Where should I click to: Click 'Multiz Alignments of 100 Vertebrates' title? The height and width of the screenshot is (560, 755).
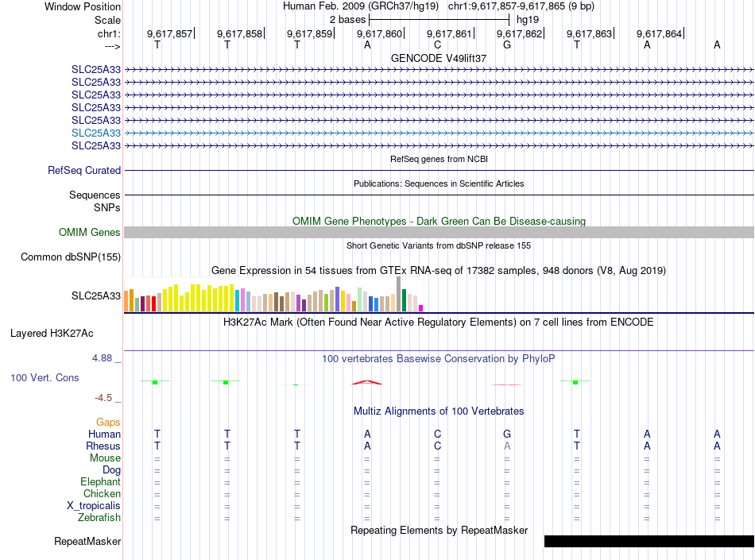click(x=439, y=411)
